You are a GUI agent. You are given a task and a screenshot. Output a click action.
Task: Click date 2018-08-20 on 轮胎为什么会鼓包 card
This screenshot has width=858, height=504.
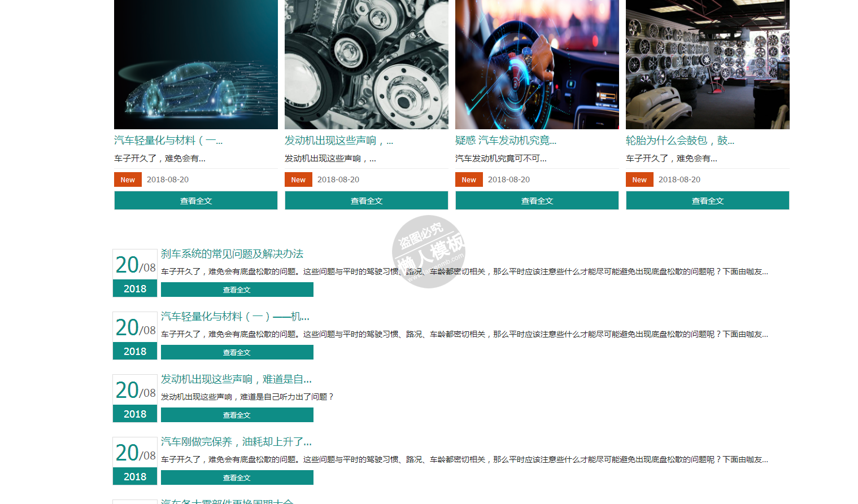tap(680, 179)
